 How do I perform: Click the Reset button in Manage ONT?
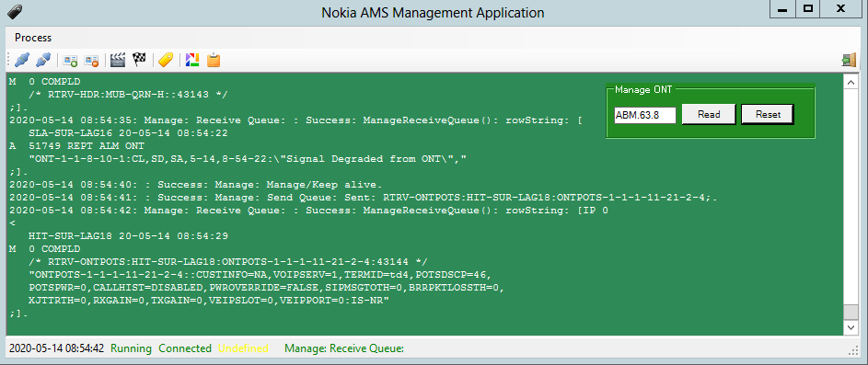tap(768, 115)
